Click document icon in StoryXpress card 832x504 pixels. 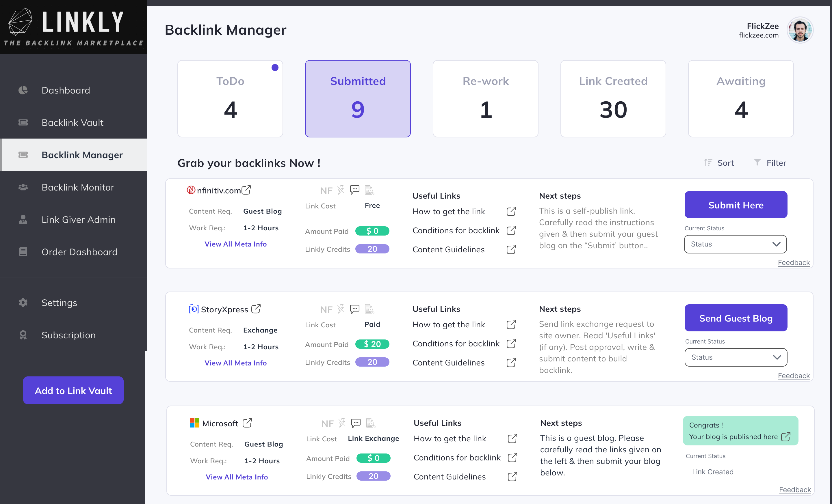tap(369, 309)
